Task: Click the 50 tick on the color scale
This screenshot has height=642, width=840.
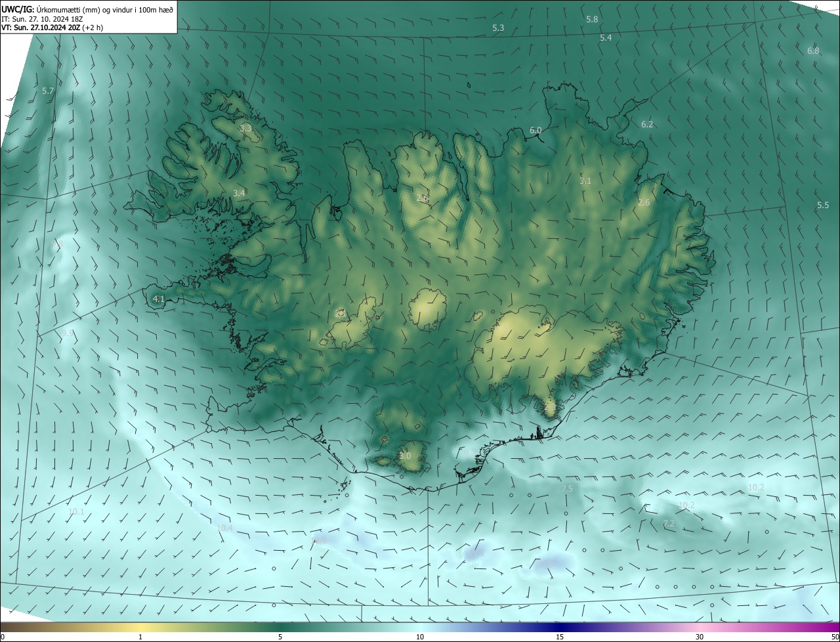Action: tap(835, 637)
